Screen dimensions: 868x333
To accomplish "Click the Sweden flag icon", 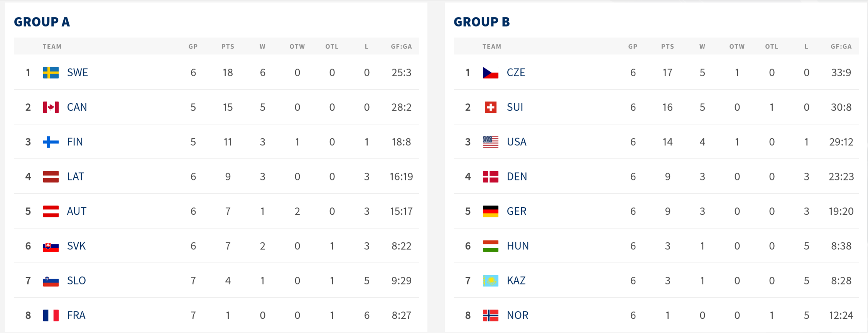I will (x=51, y=72).
